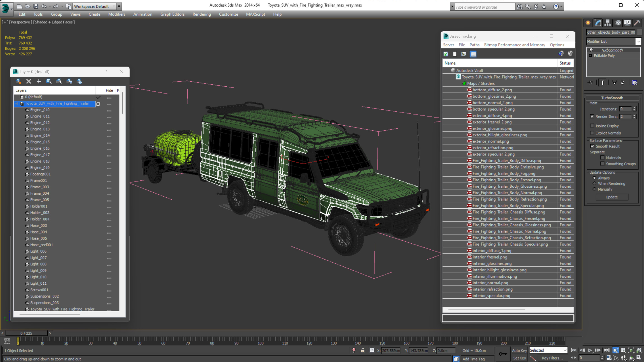Switch Asset Tracking to table view icon

coord(473,54)
